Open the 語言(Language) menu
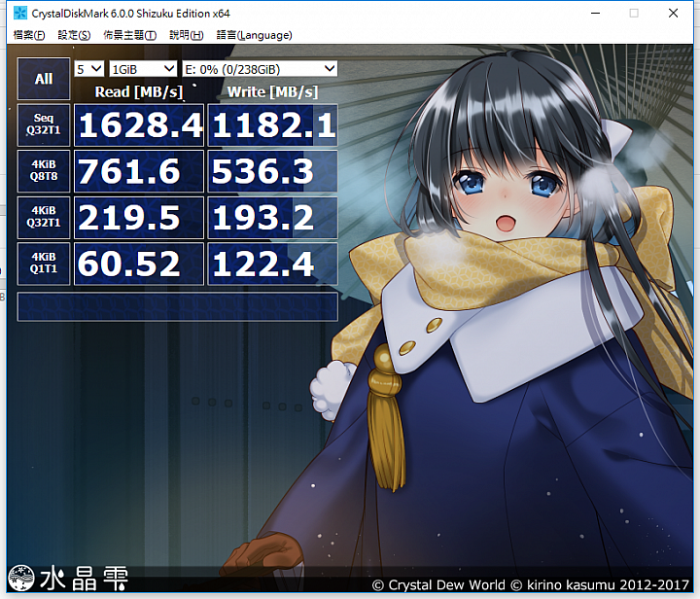The width and height of the screenshot is (700, 599). coord(255,35)
